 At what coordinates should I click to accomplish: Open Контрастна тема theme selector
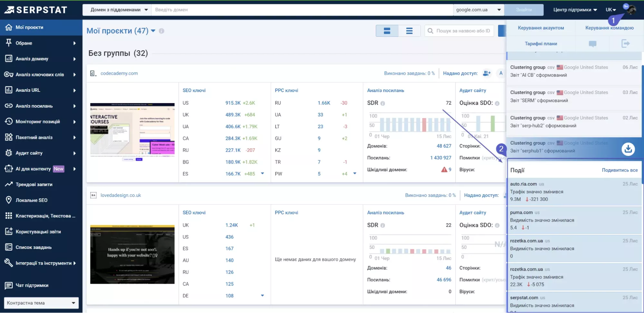41,303
